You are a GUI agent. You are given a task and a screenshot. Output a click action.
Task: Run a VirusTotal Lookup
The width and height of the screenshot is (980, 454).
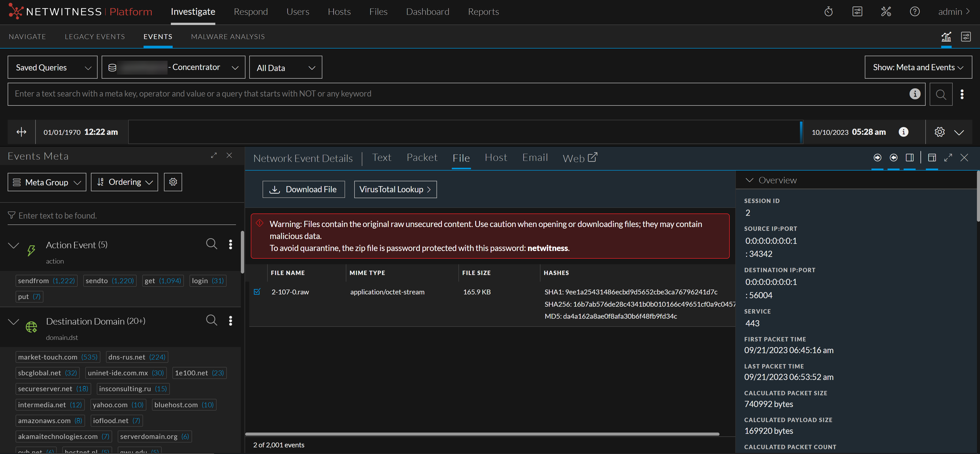tap(395, 189)
